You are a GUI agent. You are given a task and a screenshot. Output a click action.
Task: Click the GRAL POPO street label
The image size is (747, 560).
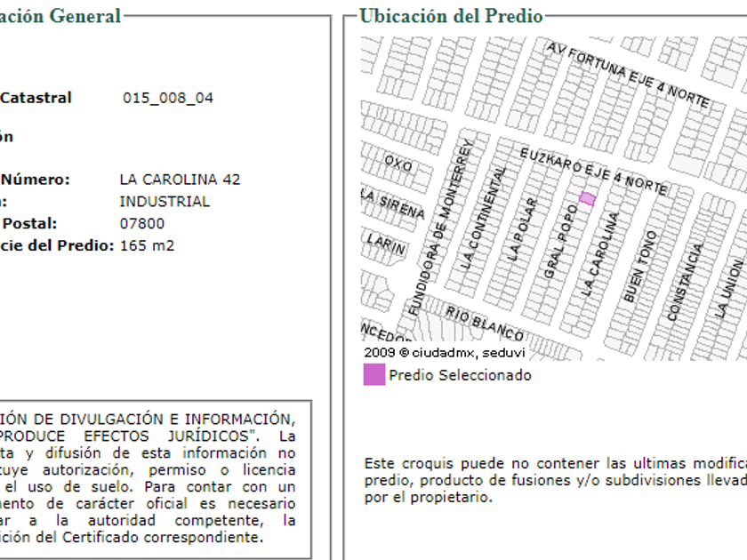tap(561, 242)
